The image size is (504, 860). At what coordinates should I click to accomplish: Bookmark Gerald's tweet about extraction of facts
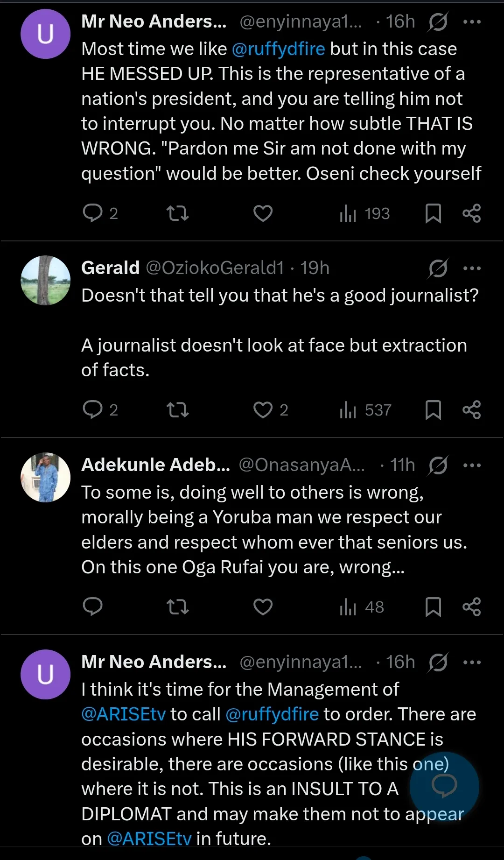433,410
